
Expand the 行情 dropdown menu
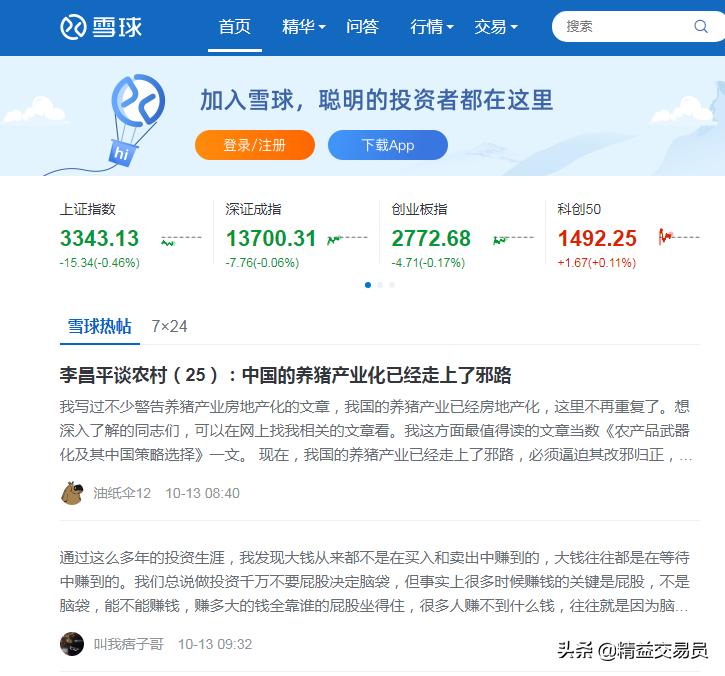coord(432,27)
